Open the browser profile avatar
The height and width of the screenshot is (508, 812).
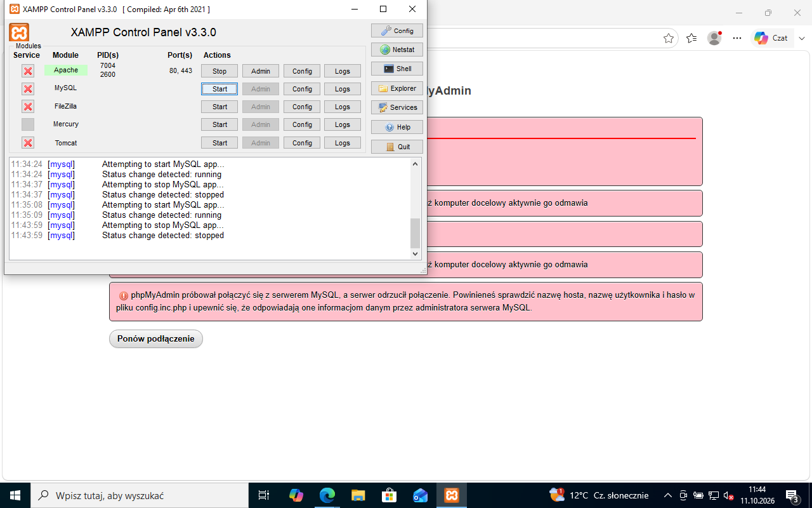(714, 38)
